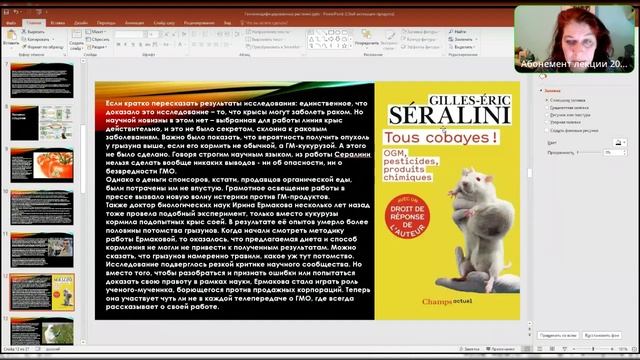Select Gradient fill (Градиентная заливка) option

[x=568, y=108]
